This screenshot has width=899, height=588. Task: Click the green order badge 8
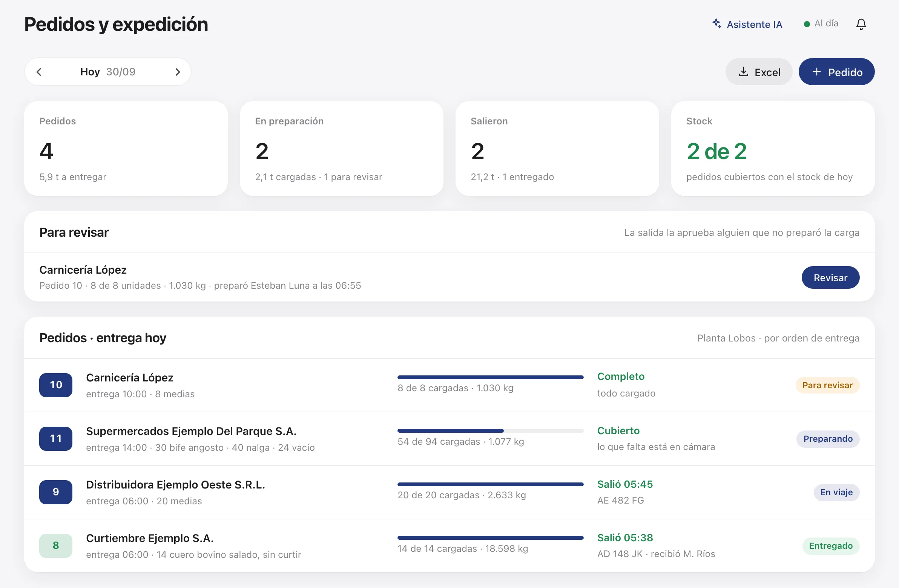click(x=56, y=546)
